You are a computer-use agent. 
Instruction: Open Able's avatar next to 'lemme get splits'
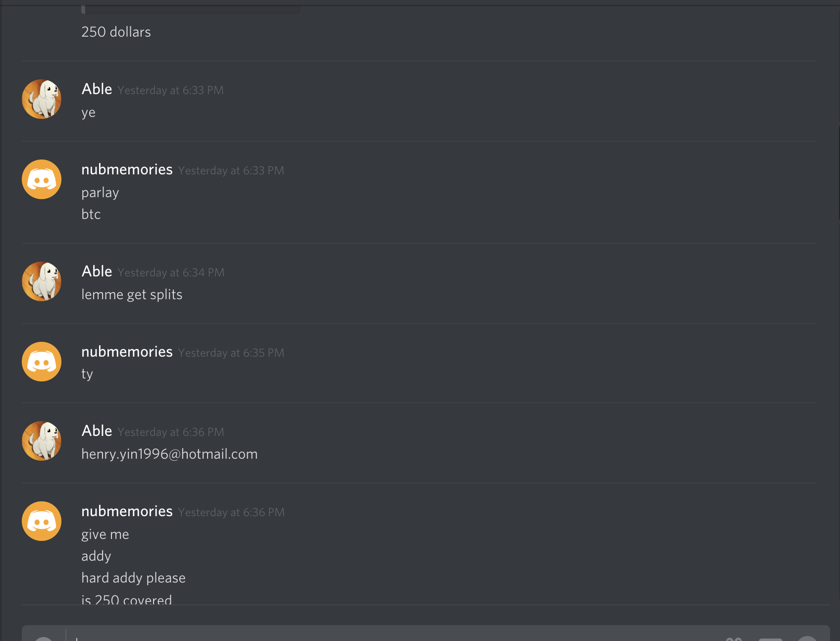coord(42,281)
